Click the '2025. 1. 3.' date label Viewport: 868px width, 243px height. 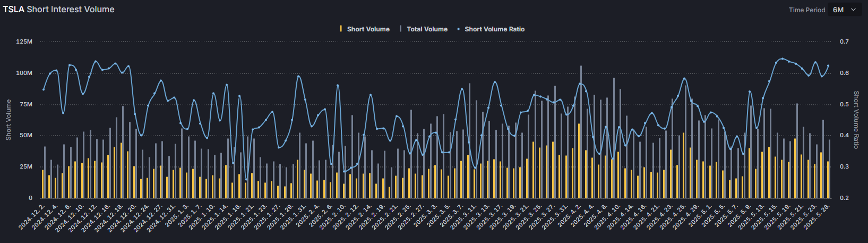pyautogui.click(x=177, y=215)
